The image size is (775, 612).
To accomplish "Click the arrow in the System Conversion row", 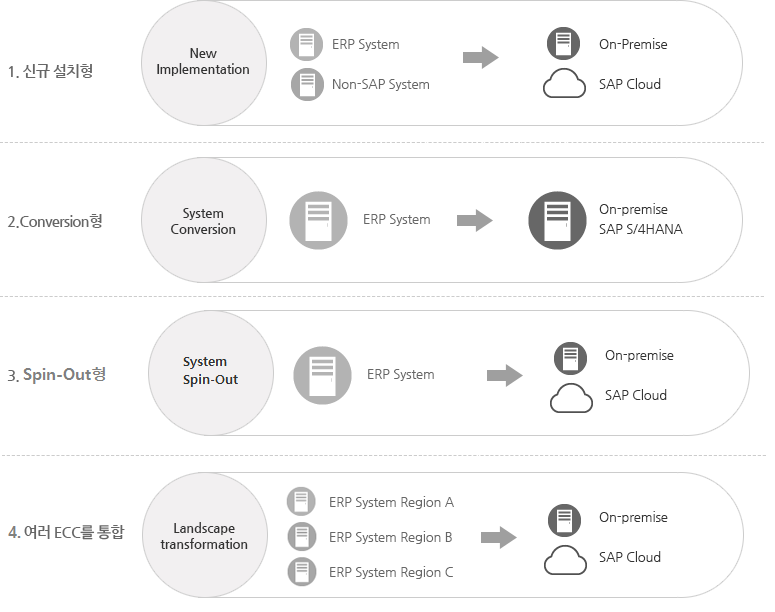I will point(474,220).
